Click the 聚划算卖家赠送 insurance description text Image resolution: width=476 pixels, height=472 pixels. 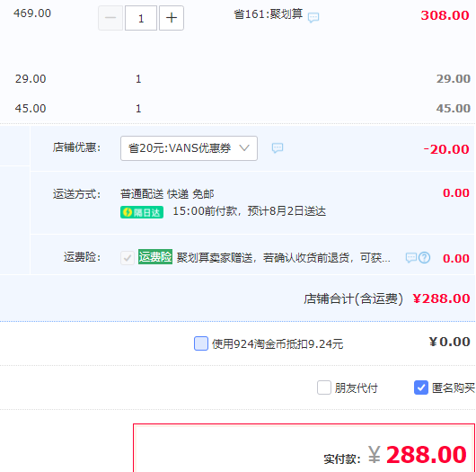[x=283, y=258]
